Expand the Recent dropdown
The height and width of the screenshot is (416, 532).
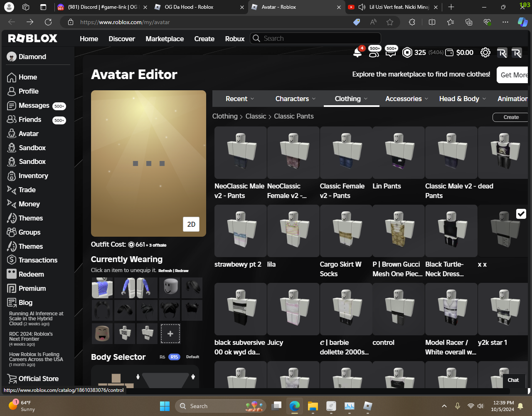pos(240,99)
